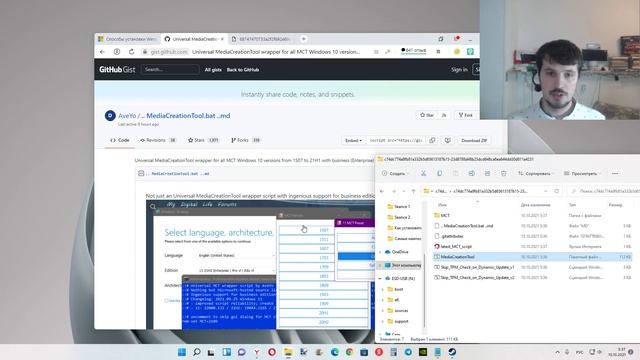Switch to the first browser tab Способы установки
The height and width of the screenshot is (360, 640).
tap(128, 39)
